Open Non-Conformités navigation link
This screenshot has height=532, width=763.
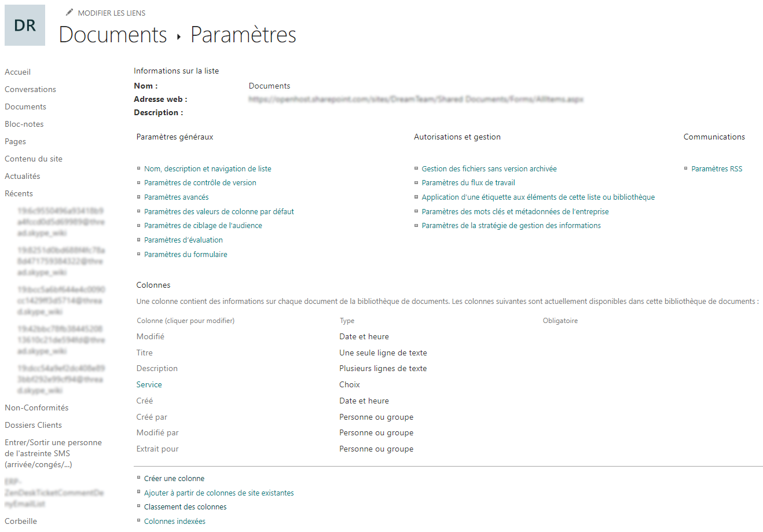36,408
